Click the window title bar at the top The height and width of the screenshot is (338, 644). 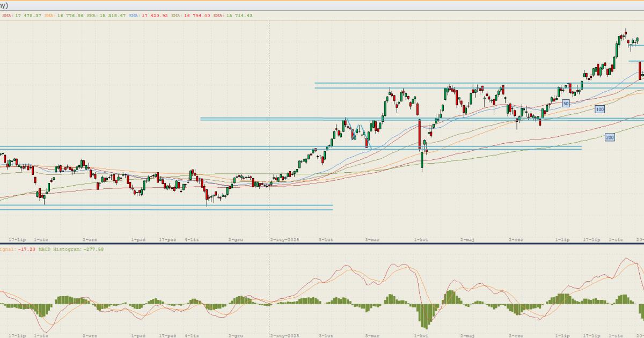[x=322, y=4]
